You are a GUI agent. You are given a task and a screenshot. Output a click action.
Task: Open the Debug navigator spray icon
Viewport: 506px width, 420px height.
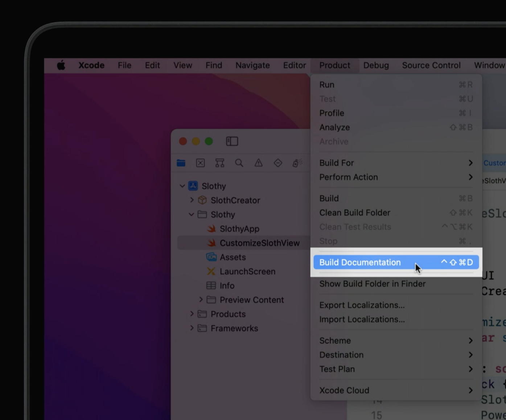click(x=297, y=163)
